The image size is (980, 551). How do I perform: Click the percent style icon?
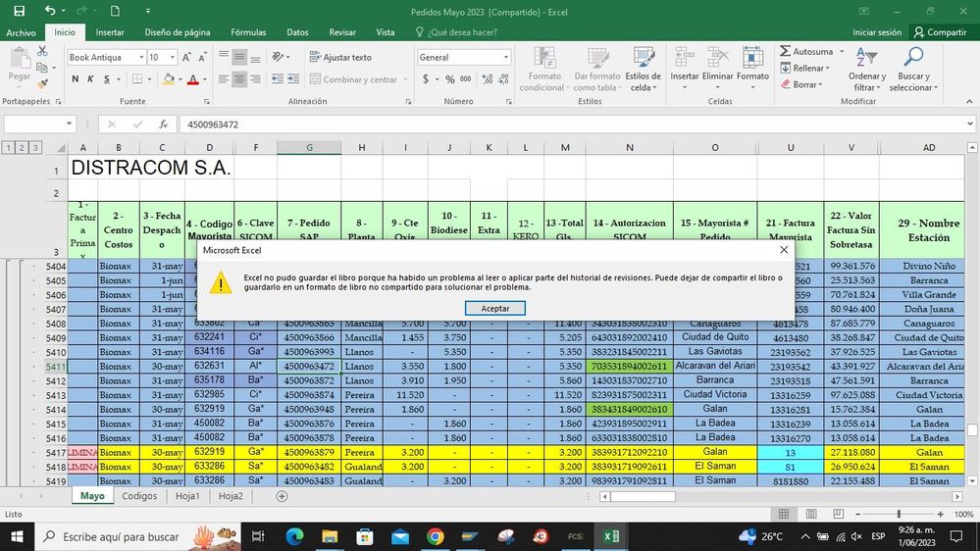pos(450,79)
